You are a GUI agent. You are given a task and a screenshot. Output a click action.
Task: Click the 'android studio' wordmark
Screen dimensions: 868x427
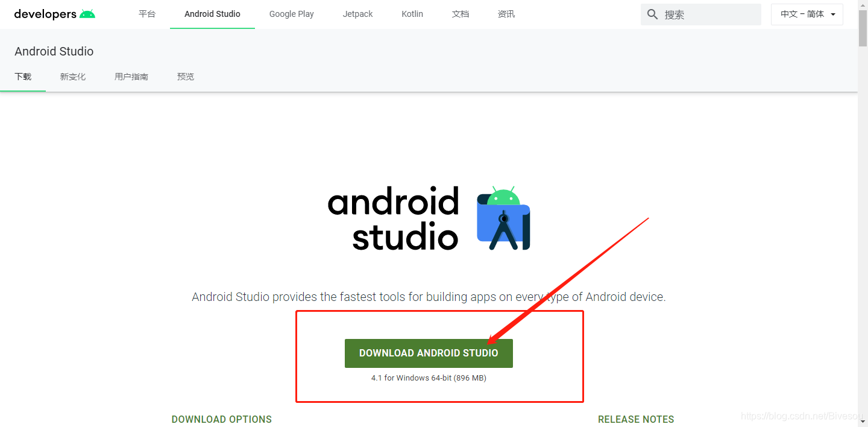click(x=394, y=218)
